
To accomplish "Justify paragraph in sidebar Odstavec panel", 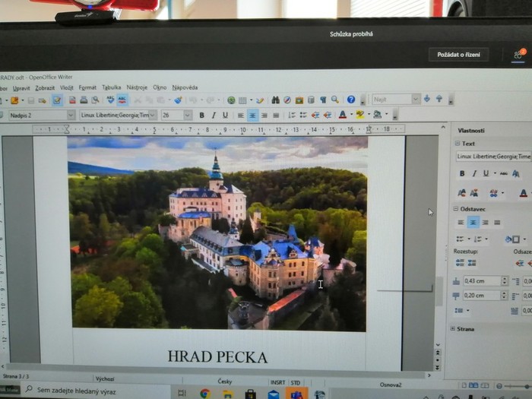I will [497, 223].
